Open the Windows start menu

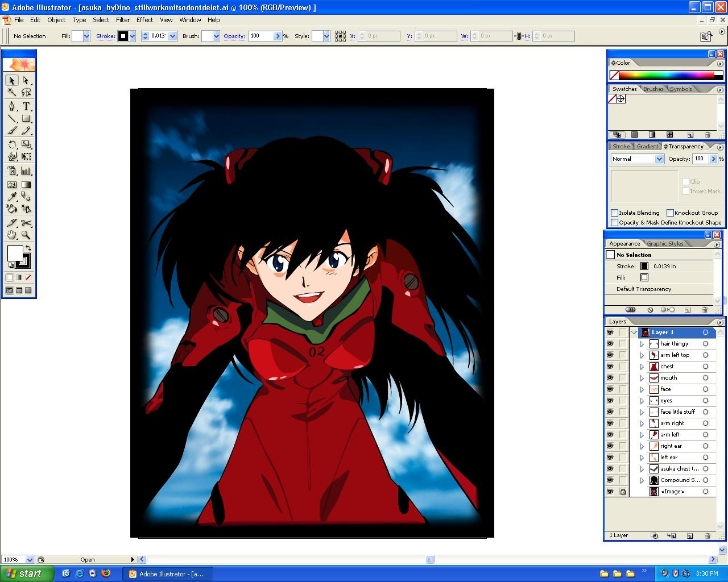point(27,573)
